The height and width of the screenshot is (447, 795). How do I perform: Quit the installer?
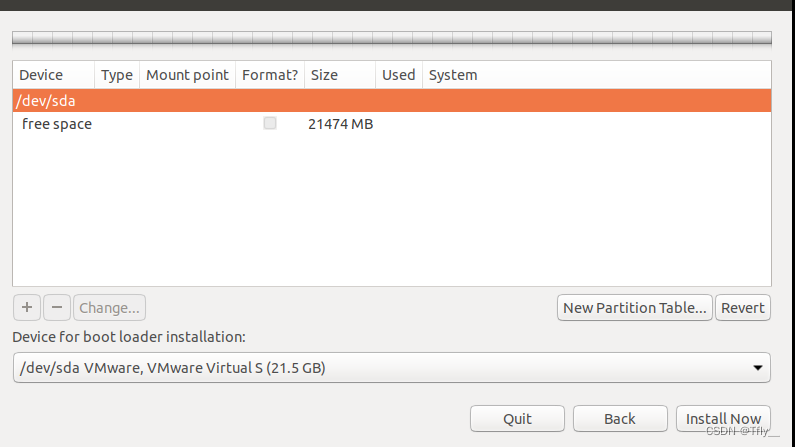[517, 419]
